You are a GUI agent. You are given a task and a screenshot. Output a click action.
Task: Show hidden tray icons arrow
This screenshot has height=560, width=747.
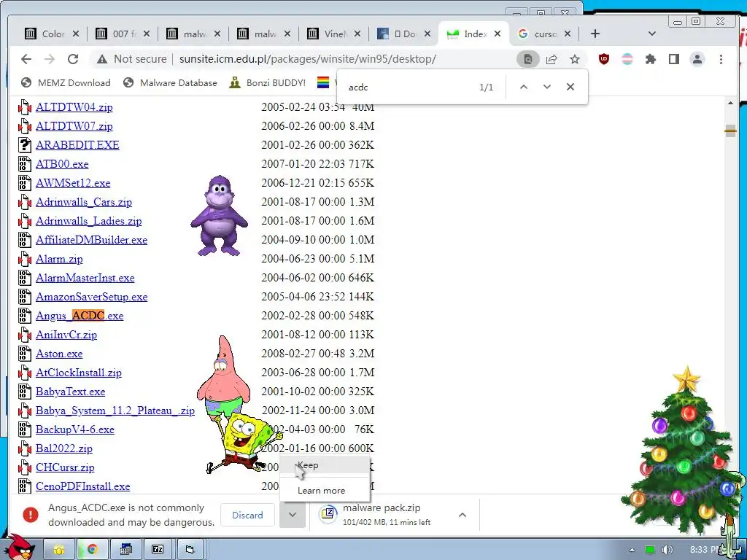tap(632, 550)
